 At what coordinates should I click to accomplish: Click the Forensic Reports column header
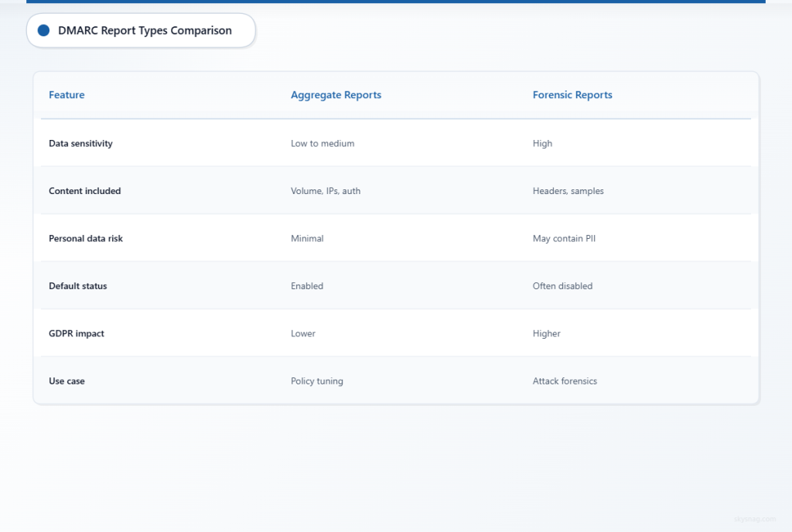pos(572,95)
